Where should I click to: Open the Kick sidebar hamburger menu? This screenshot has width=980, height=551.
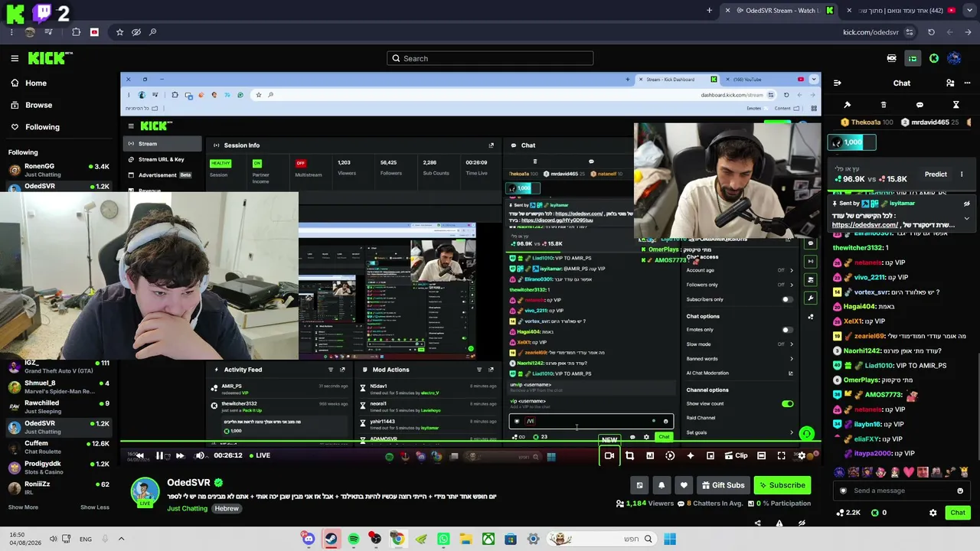[x=15, y=58]
